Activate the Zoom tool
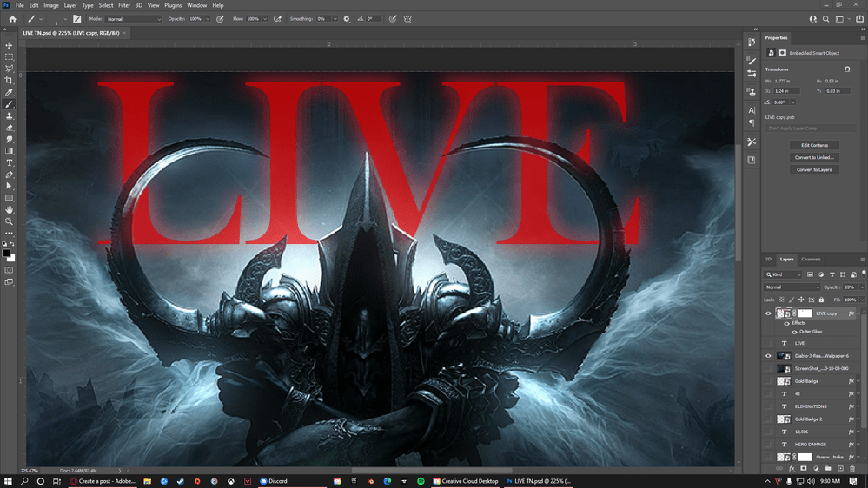Image resolution: width=868 pixels, height=488 pixels. (10, 221)
